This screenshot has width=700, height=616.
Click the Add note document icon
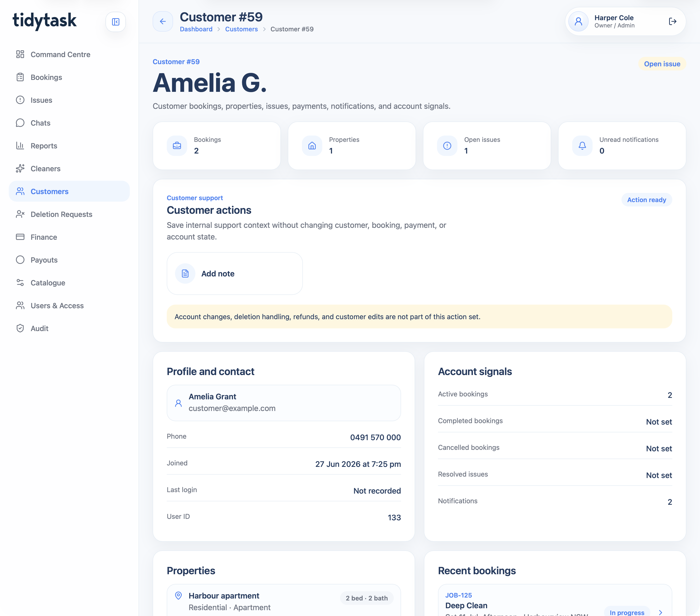click(185, 274)
